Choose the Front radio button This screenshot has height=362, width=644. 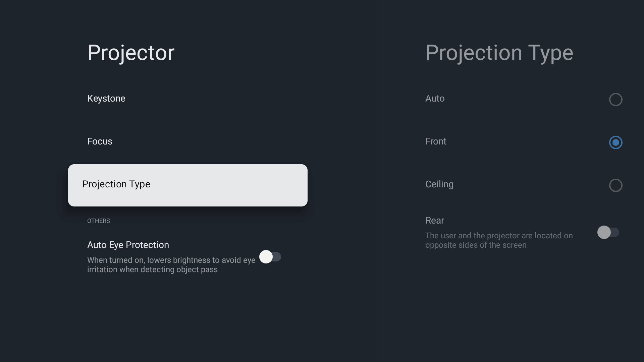tap(615, 142)
